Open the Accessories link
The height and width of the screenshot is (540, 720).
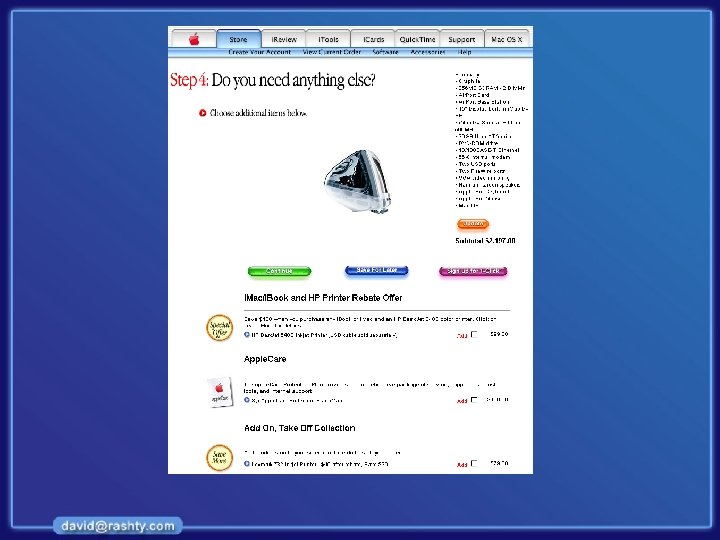pyautogui.click(x=428, y=52)
